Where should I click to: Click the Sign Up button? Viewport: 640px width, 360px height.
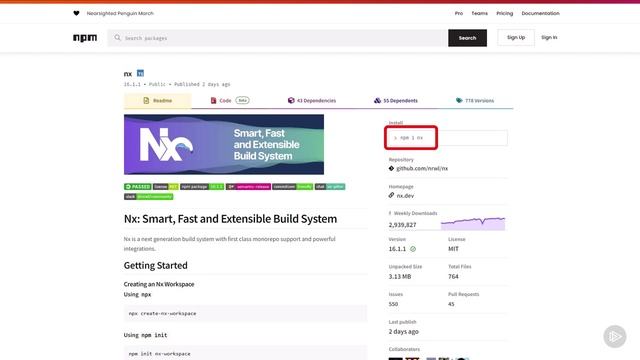pos(516,38)
